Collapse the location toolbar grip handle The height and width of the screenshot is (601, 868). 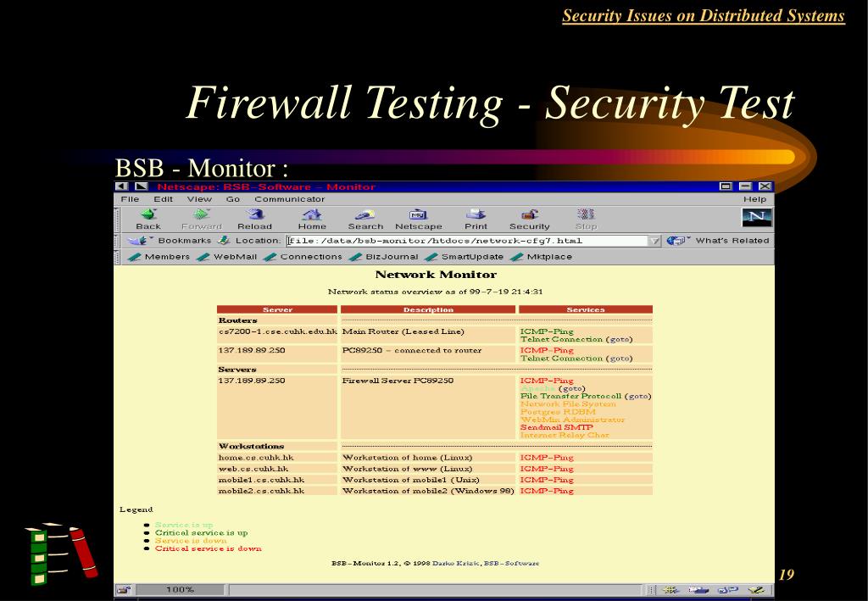coord(117,241)
